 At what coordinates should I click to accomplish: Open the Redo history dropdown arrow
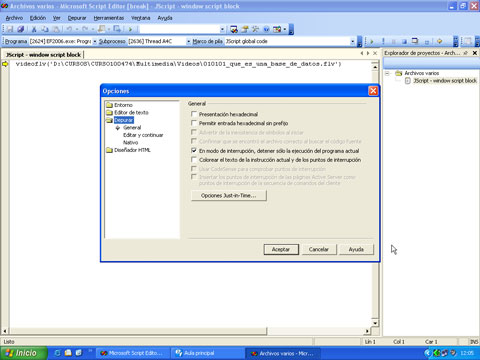click(x=93, y=29)
